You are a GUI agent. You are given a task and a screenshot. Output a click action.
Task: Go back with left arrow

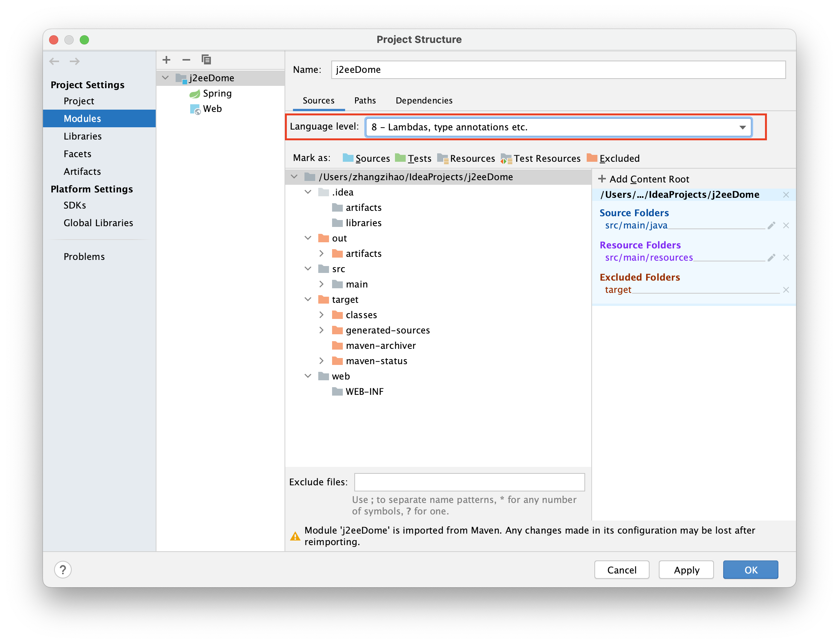(54, 61)
